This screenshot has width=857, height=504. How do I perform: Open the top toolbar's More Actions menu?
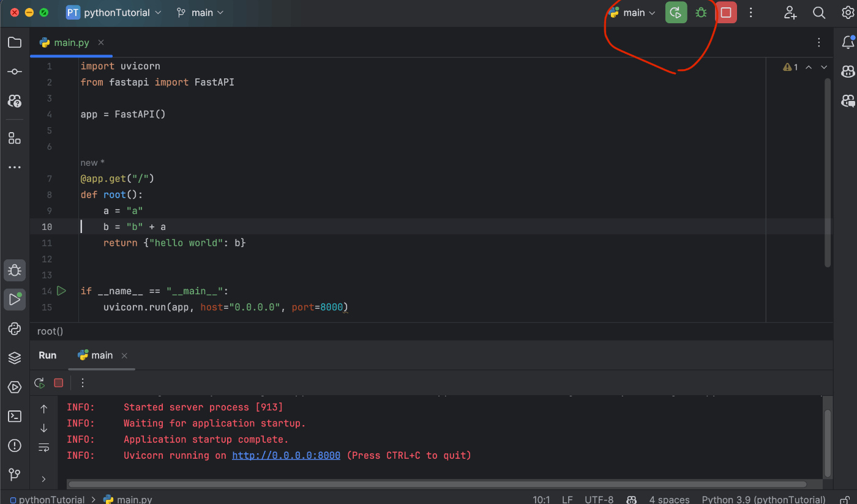click(751, 12)
